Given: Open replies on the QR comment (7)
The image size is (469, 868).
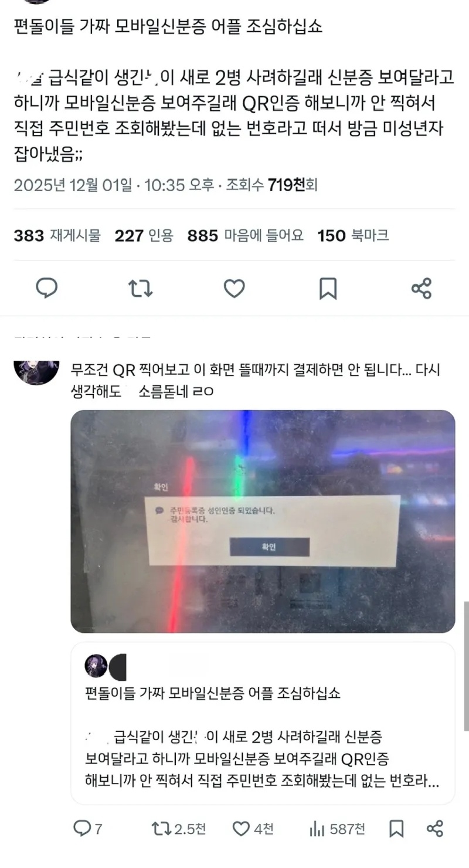Looking at the screenshot, I should 87,829.
